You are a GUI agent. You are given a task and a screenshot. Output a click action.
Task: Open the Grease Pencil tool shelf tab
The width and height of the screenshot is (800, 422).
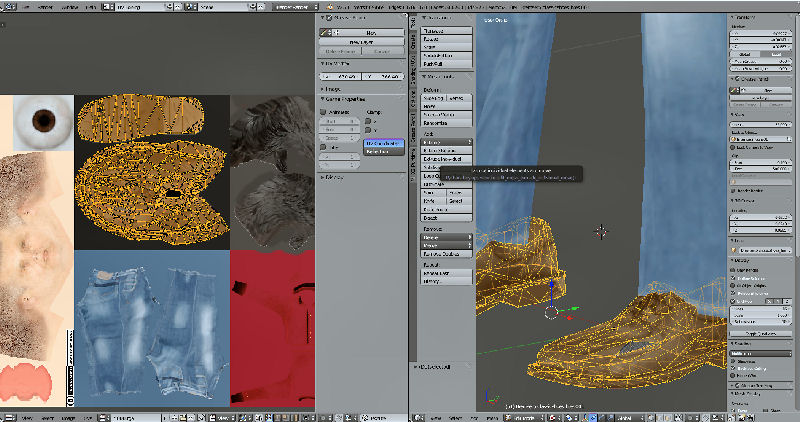tap(413, 130)
